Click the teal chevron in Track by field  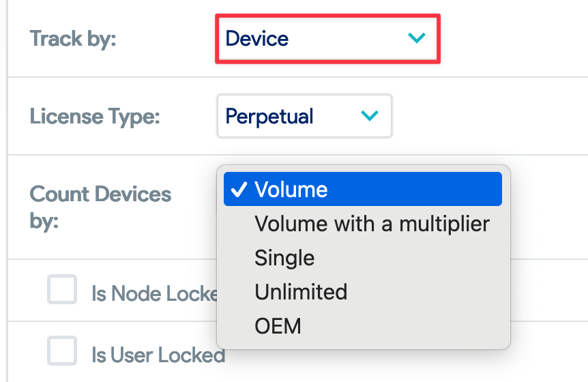tap(417, 38)
